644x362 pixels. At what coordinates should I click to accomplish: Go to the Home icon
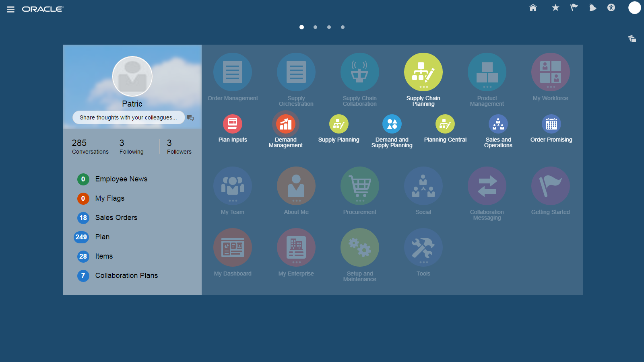click(x=533, y=8)
